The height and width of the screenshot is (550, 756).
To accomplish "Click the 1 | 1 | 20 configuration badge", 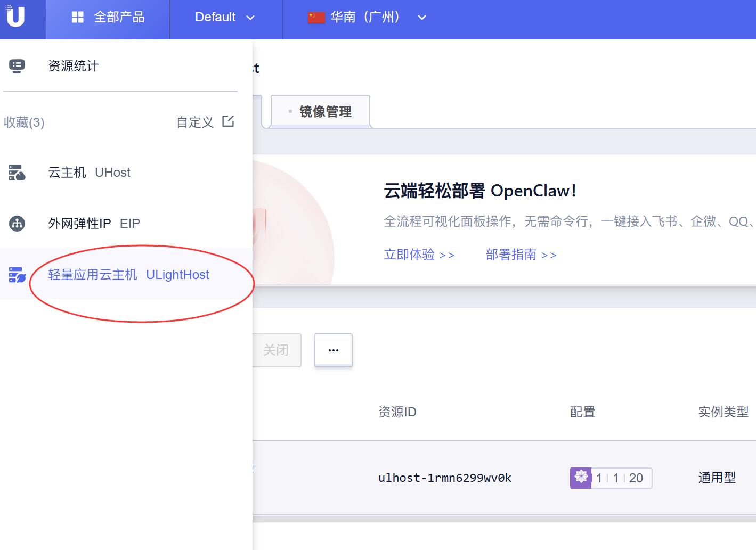I will 611,478.
